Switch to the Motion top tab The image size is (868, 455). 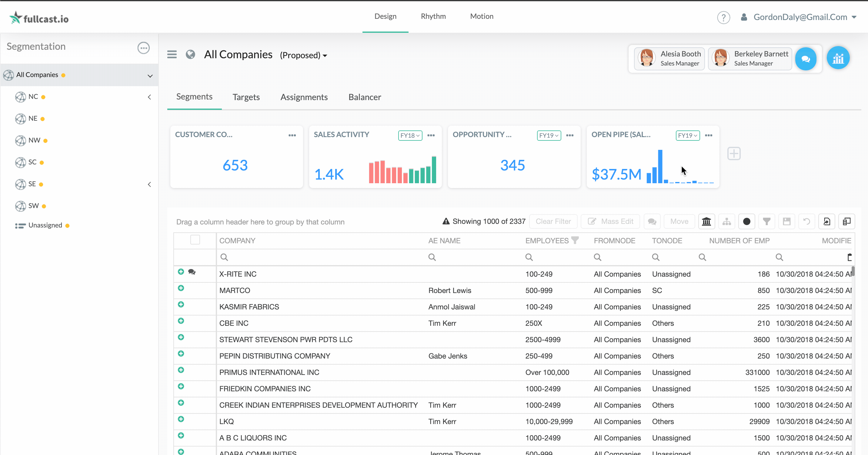[x=482, y=16]
